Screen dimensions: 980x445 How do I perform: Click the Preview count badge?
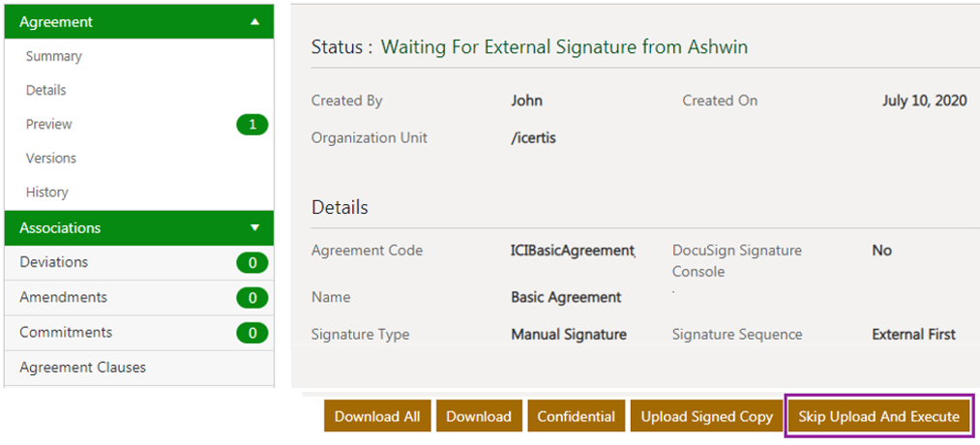(252, 124)
